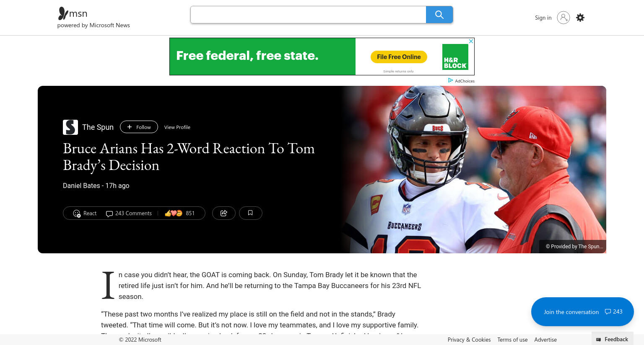Click the Join the conversation button

[582, 312]
